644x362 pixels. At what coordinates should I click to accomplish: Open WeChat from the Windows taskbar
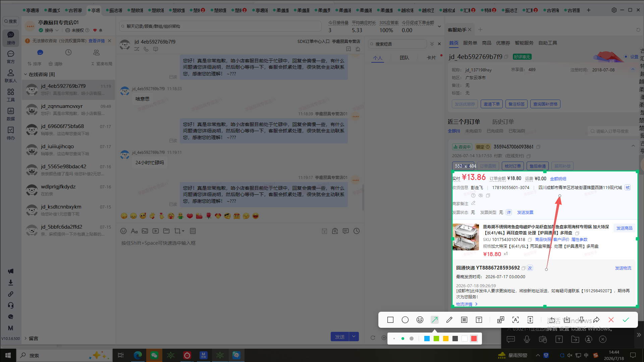(154, 355)
